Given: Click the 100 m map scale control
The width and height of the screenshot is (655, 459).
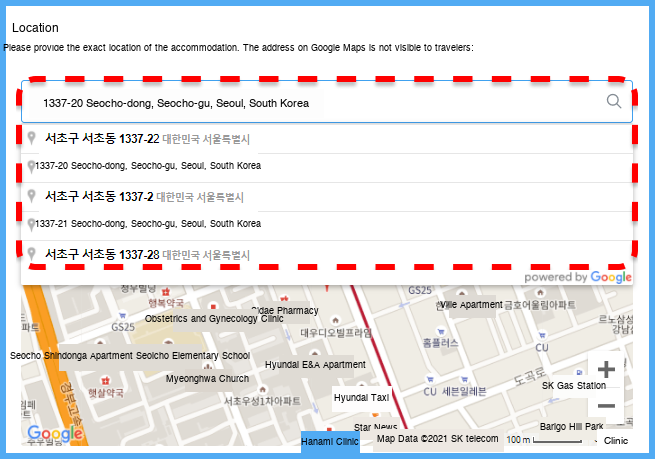Looking at the screenshot, I should 544,440.
